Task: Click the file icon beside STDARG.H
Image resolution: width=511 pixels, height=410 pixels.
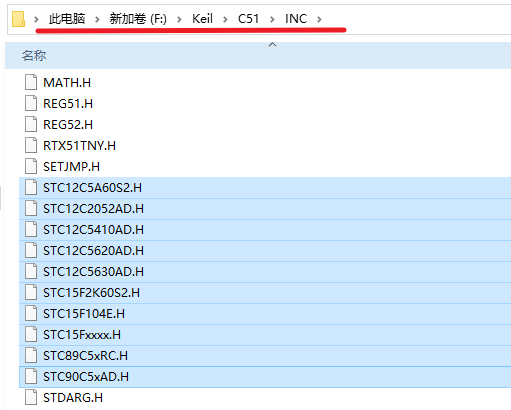Action: [x=31, y=397]
